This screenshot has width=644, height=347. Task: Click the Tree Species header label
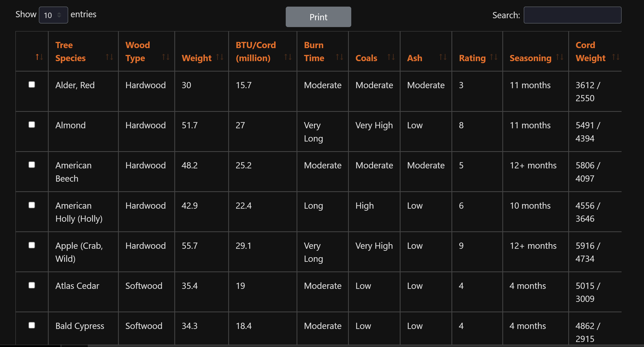(x=71, y=51)
